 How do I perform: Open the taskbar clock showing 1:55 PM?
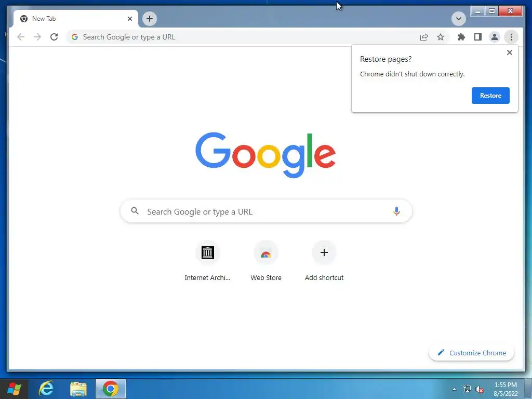(x=506, y=389)
